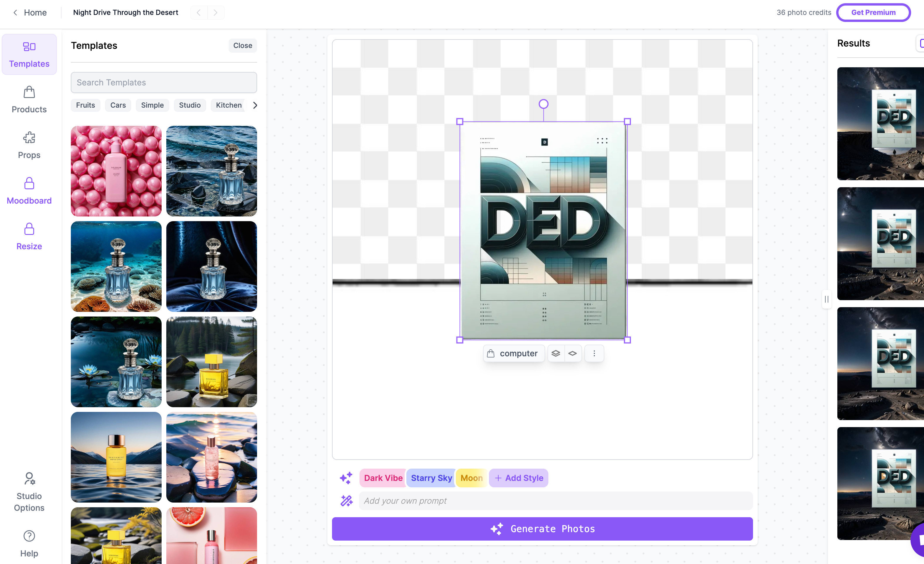Go to next project arrow
The height and width of the screenshot is (564, 924).
tap(215, 12)
